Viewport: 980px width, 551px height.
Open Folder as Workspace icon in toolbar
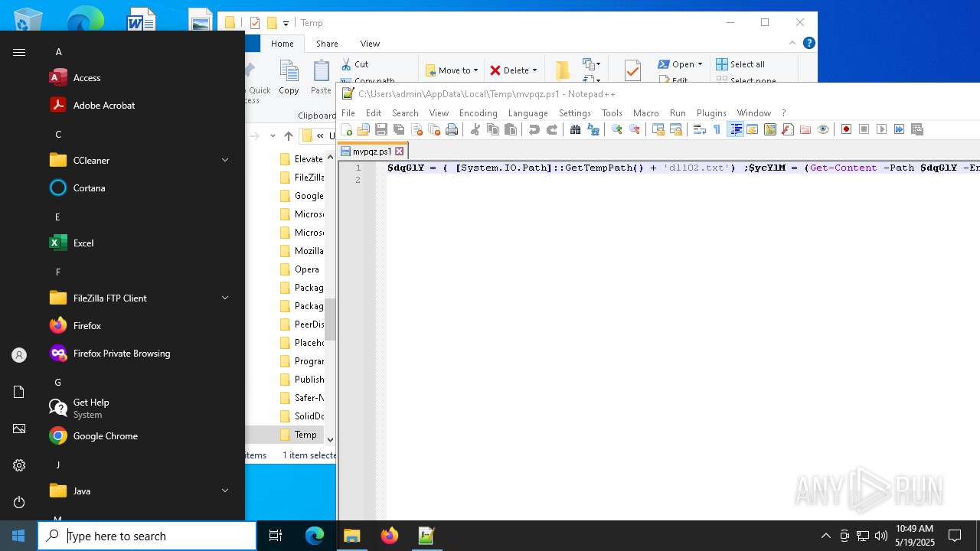[805, 129]
